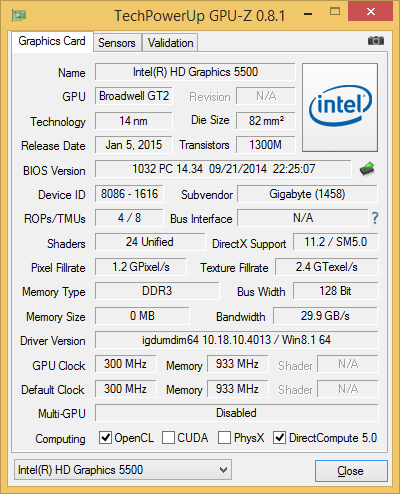
Task: Click the Close button
Action: pyautogui.click(x=351, y=471)
